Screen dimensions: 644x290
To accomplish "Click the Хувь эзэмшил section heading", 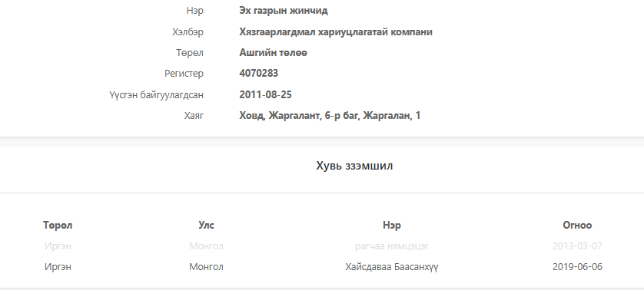I will point(354,166).
